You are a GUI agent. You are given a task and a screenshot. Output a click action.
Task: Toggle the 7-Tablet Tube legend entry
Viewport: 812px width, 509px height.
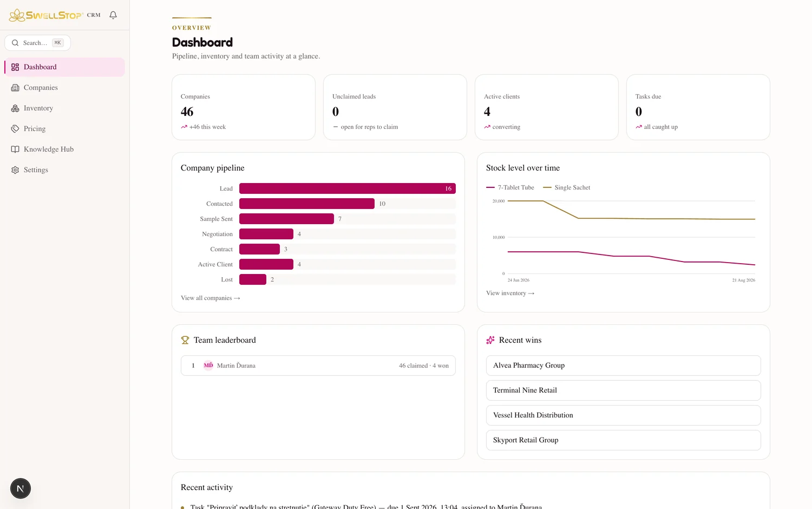[x=510, y=187]
